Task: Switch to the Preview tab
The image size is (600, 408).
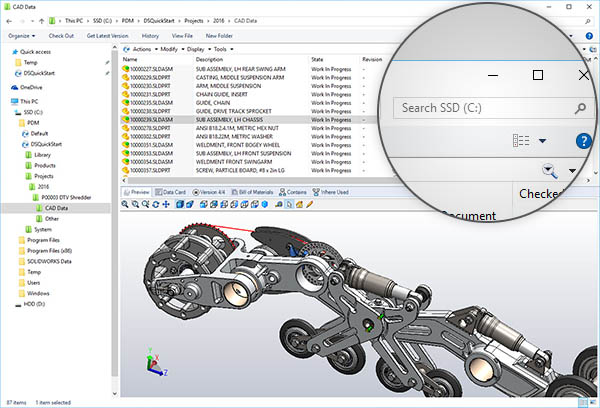Action: point(137,192)
